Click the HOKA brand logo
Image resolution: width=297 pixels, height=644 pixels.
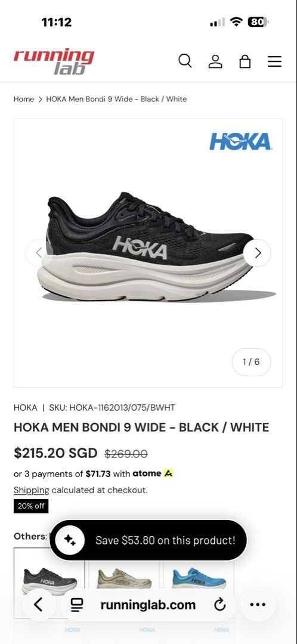240,141
